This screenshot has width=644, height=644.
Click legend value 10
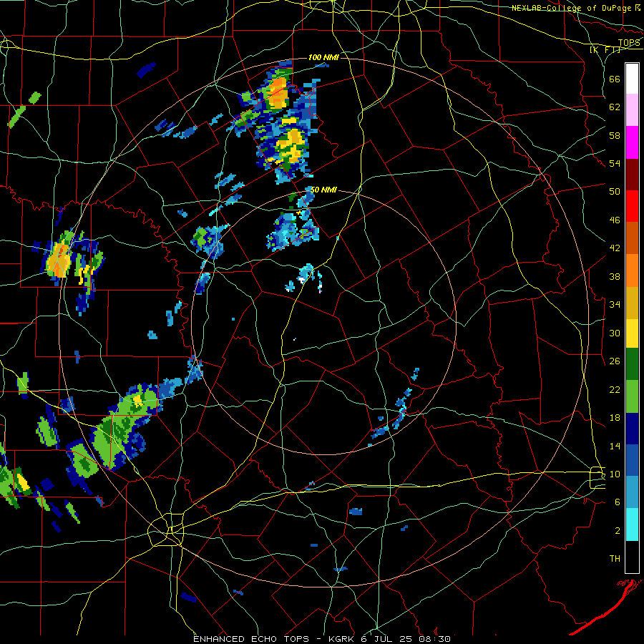click(615, 474)
